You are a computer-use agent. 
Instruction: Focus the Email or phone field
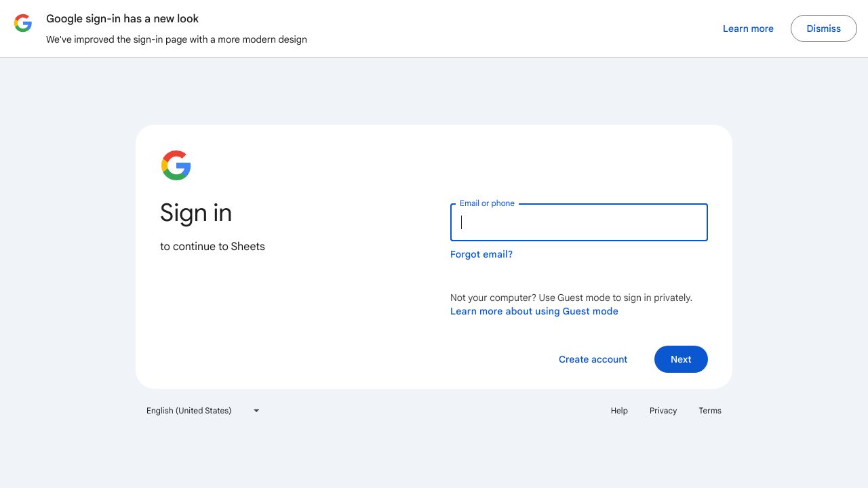tap(579, 222)
